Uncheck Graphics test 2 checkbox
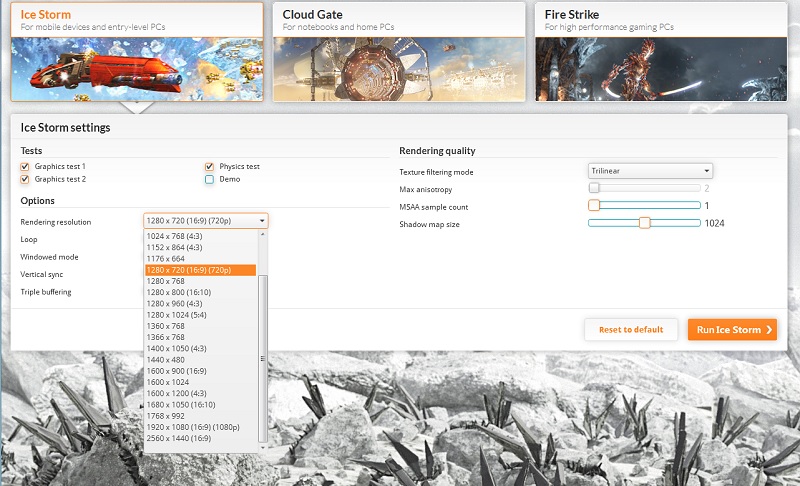The height and width of the screenshot is (486, 800). [24, 180]
